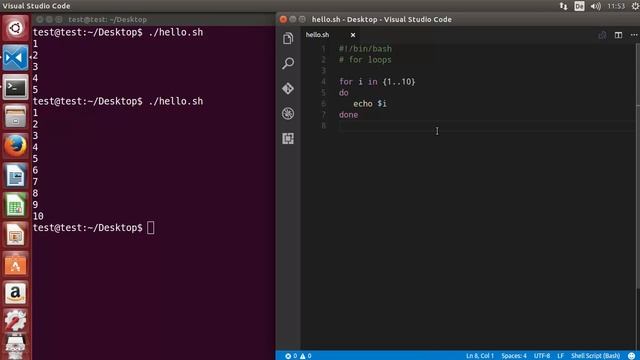Click on 'echo $i' code line
This screenshot has width=640, height=360.
[x=370, y=104]
